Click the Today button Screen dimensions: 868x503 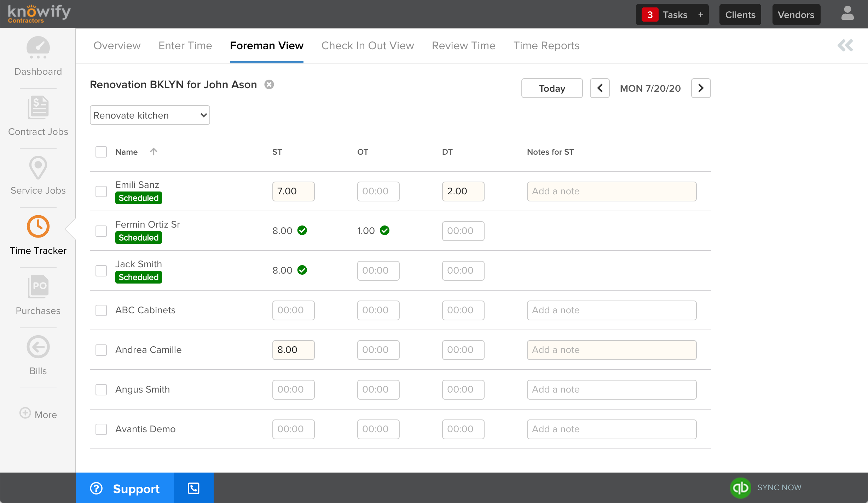click(x=552, y=88)
